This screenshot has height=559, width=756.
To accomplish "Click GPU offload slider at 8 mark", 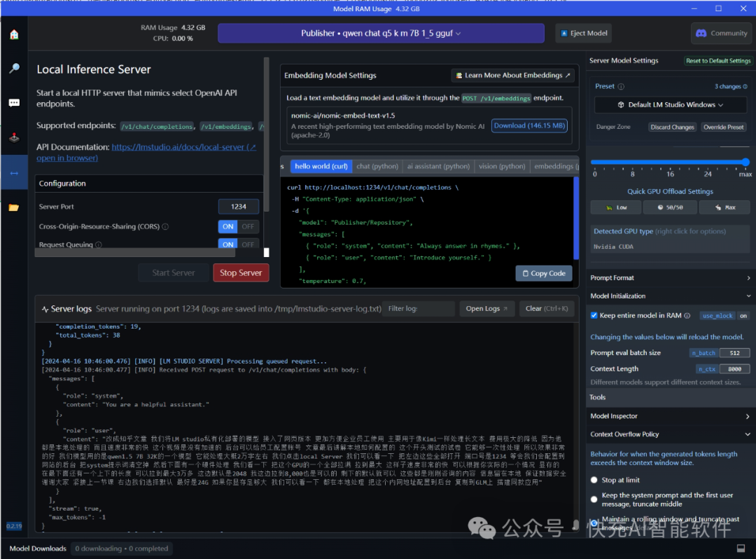I will tap(633, 163).
